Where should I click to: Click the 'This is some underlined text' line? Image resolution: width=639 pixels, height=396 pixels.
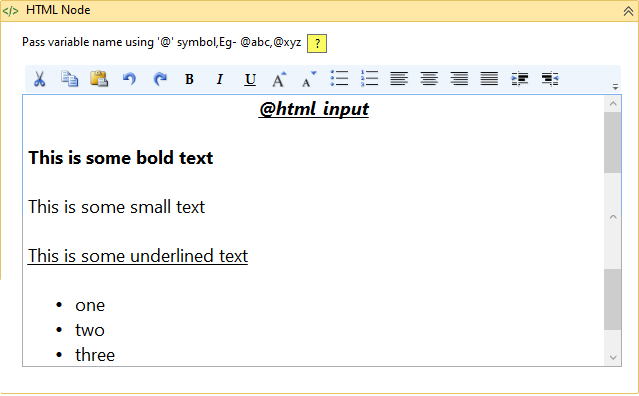(x=138, y=256)
